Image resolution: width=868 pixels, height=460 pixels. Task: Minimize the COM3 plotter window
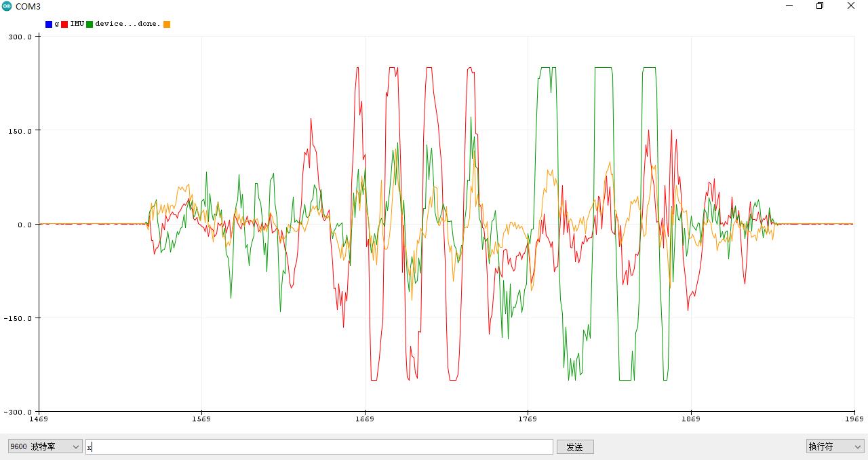[x=790, y=6]
